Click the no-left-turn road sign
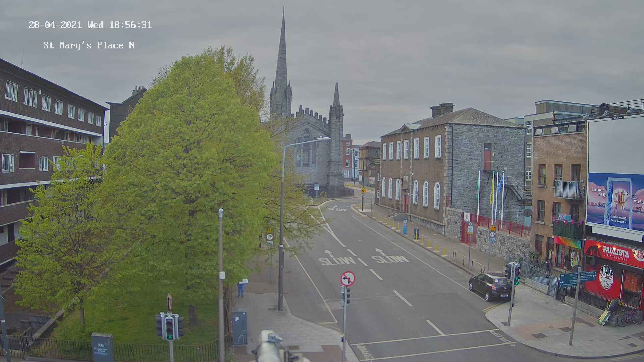644x362 pixels. [x=348, y=279]
